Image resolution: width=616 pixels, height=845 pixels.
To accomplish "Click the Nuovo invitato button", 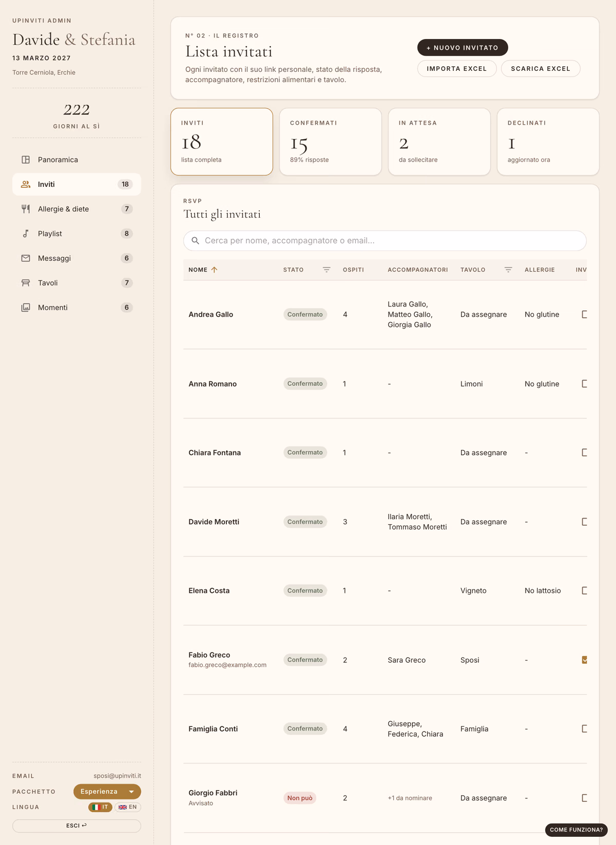I will (x=463, y=48).
